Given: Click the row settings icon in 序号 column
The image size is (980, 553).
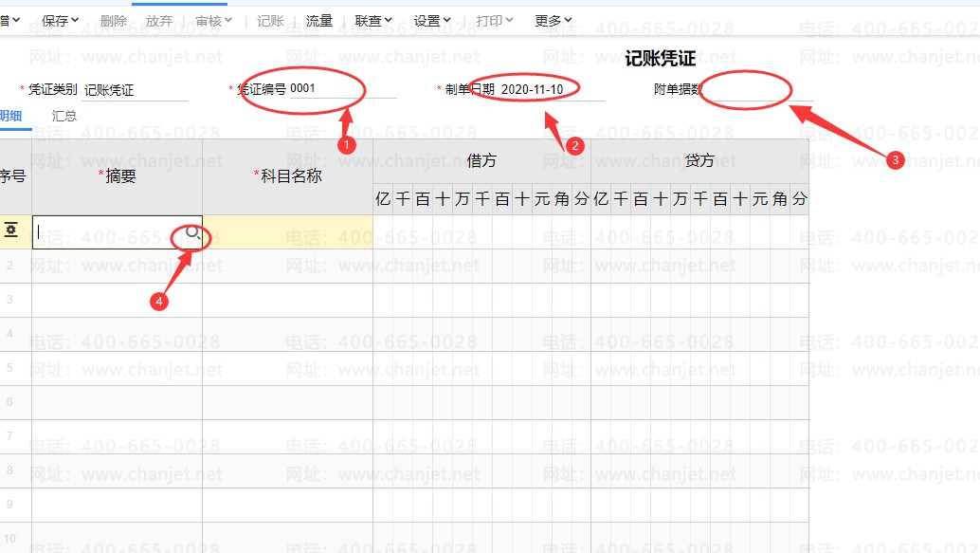Looking at the screenshot, I should [11, 230].
